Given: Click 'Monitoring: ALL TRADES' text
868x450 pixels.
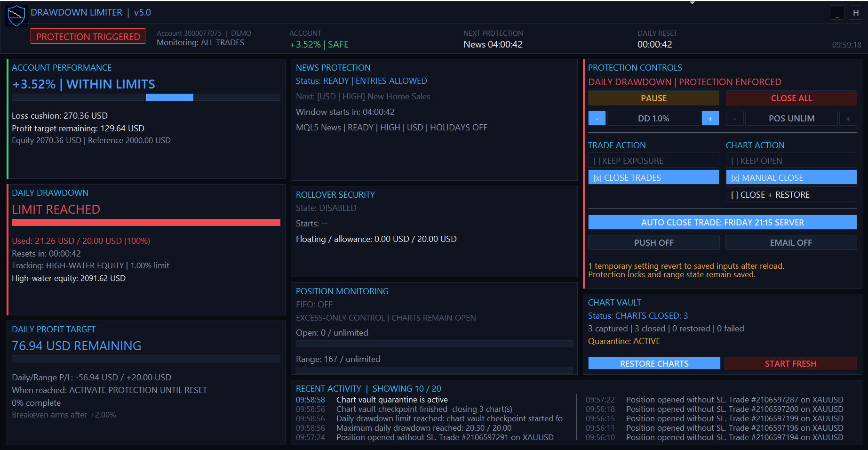Looking at the screenshot, I should pyautogui.click(x=200, y=42).
